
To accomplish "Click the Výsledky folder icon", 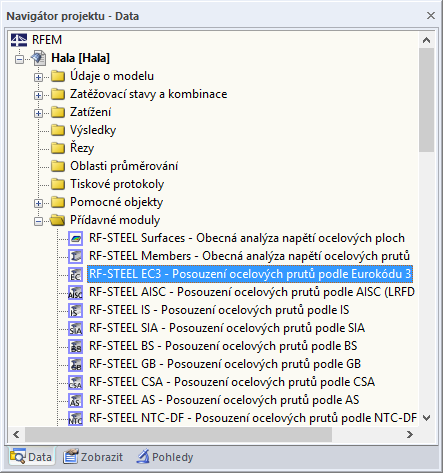I will tap(58, 130).
